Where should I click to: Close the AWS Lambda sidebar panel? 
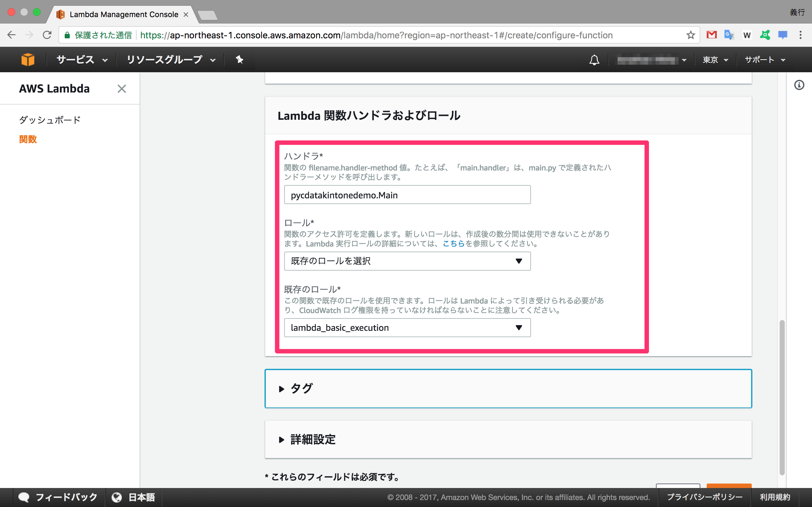pos(121,89)
